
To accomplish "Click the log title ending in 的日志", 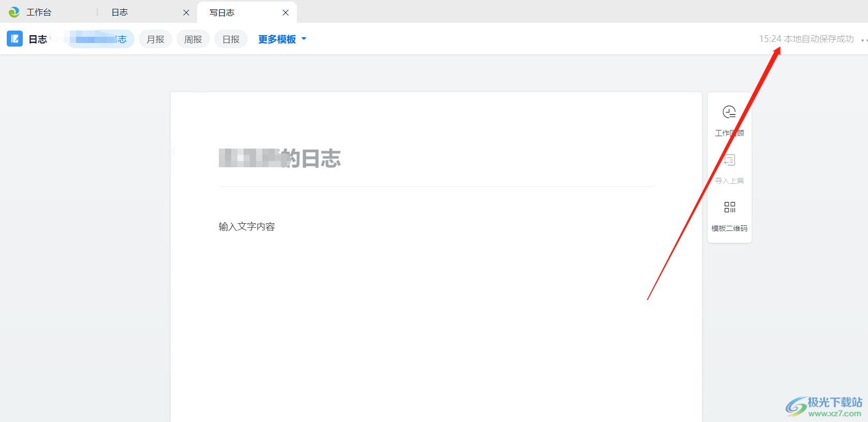I will coord(279,158).
